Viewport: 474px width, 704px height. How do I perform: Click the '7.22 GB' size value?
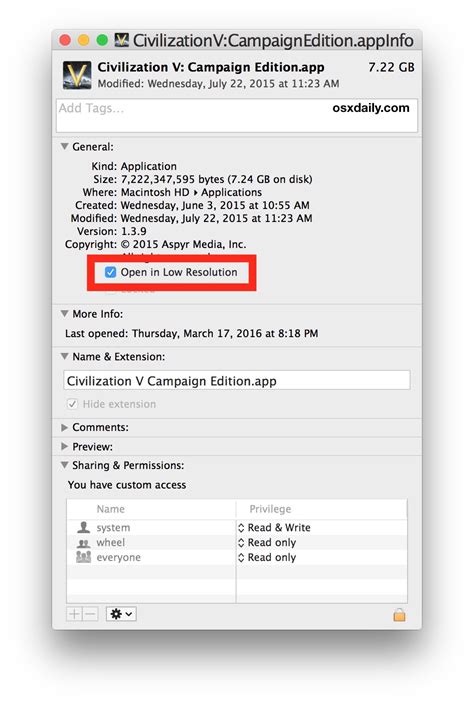(391, 67)
